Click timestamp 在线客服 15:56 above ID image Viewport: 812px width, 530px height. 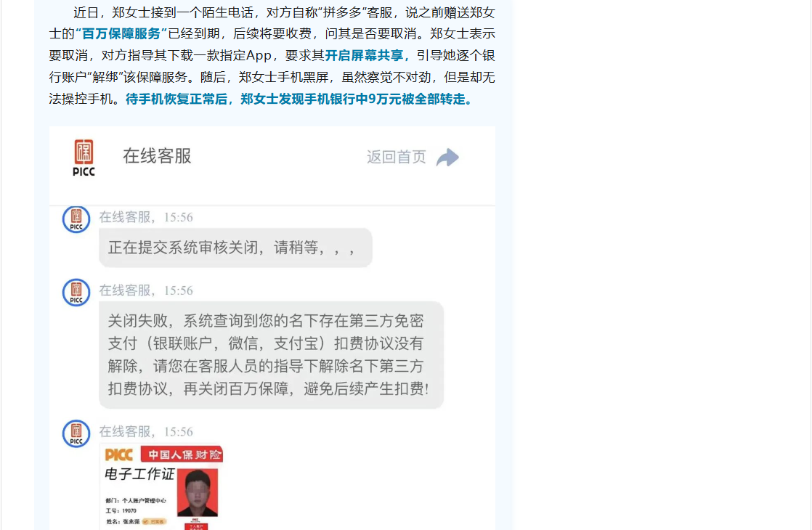tap(146, 432)
